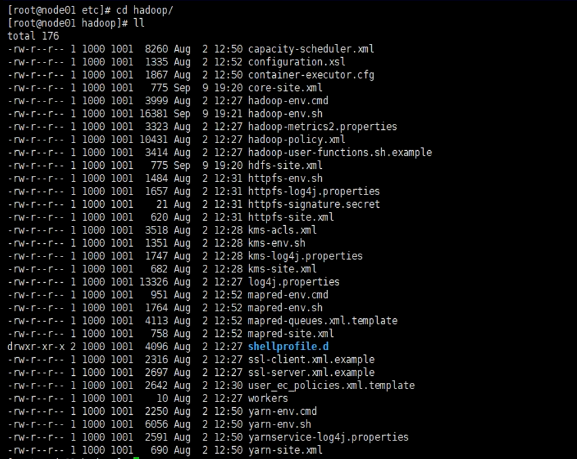The image size is (577, 459).
Task: Click the 'total 176' output line
Action: pyautogui.click(x=33, y=36)
